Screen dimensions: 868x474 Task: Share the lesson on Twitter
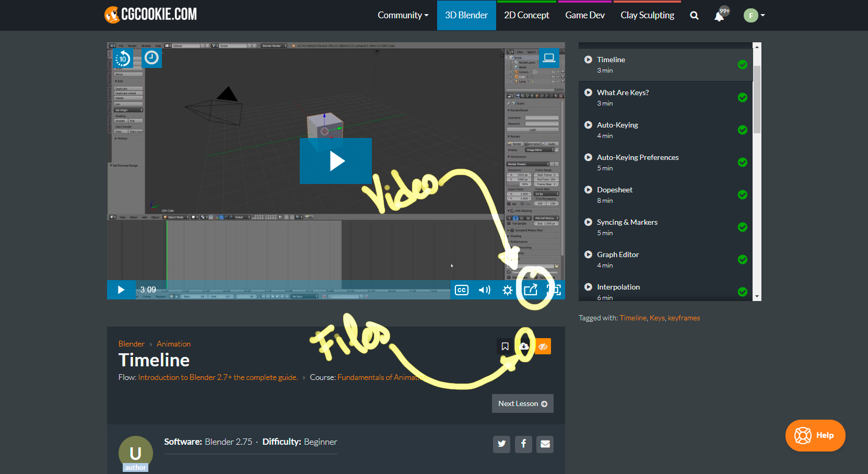tap(501, 444)
